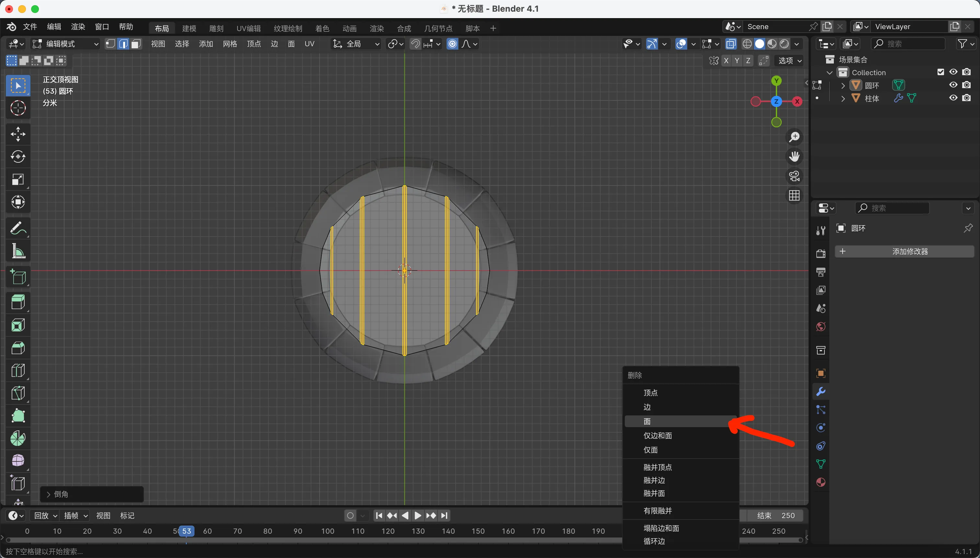The image size is (980, 558).
Task: Select the Rotate tool
Action: click(x=17, y=157)
